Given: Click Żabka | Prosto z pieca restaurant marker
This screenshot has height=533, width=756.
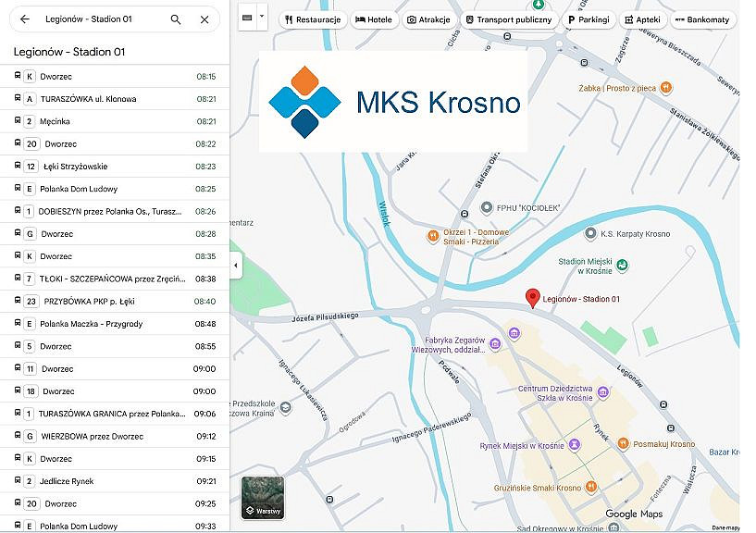Looking at the screenshot, I should point(666,88).
